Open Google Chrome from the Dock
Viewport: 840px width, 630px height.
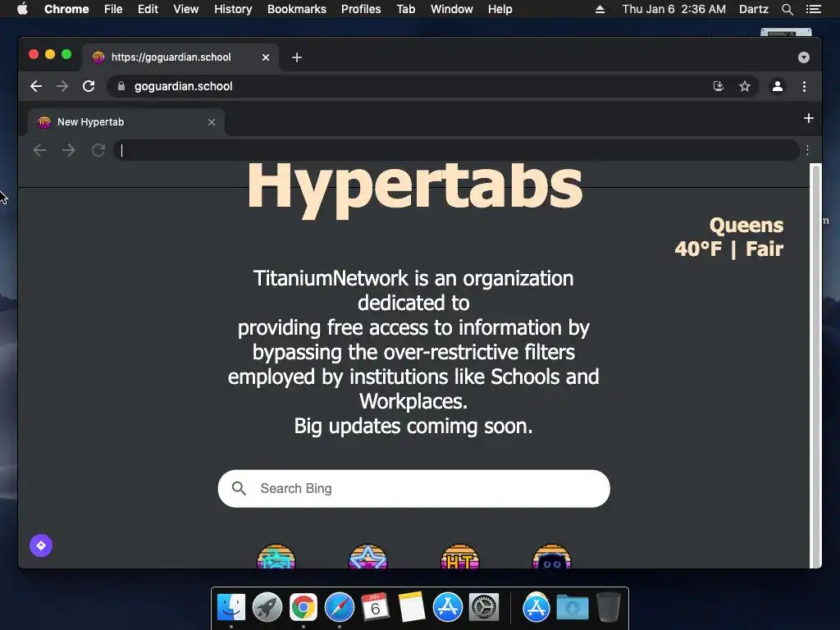(x=304, y=607)
